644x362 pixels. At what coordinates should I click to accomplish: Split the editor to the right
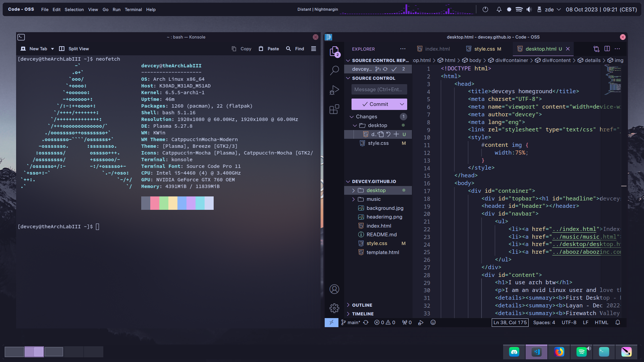click(607, 49)
